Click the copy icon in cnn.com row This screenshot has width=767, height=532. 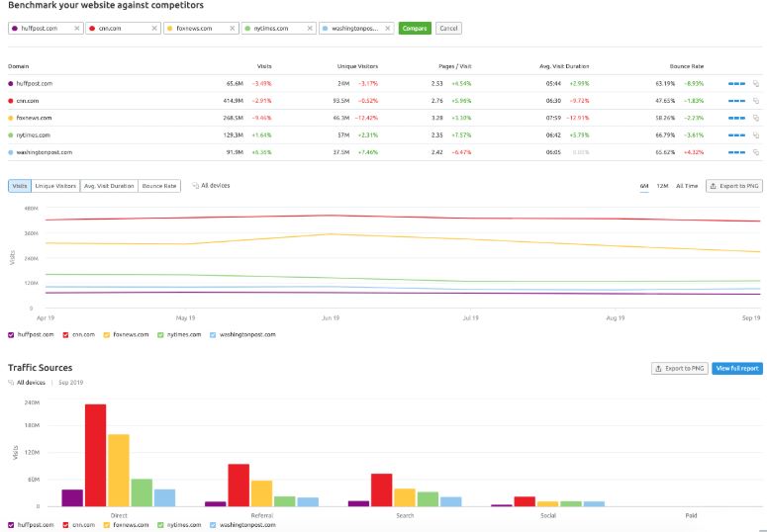point(756,101)
